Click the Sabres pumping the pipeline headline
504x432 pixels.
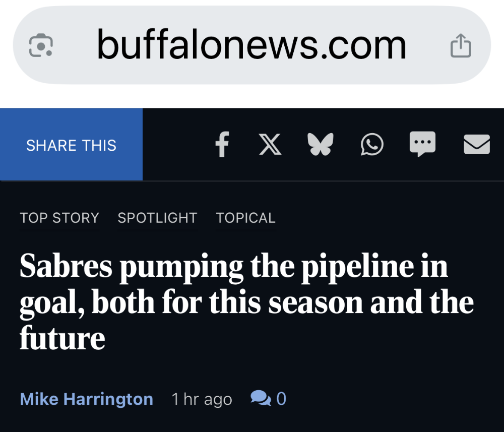246,301
